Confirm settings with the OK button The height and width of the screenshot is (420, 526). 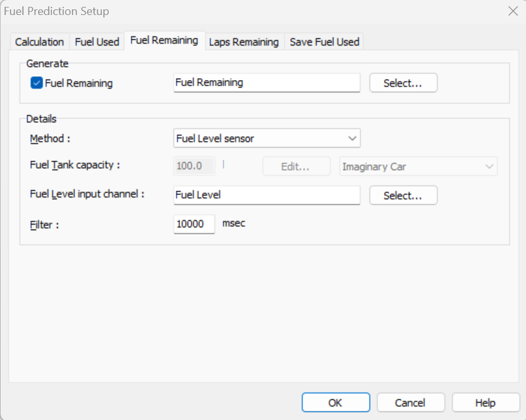(x=335, y=402)
